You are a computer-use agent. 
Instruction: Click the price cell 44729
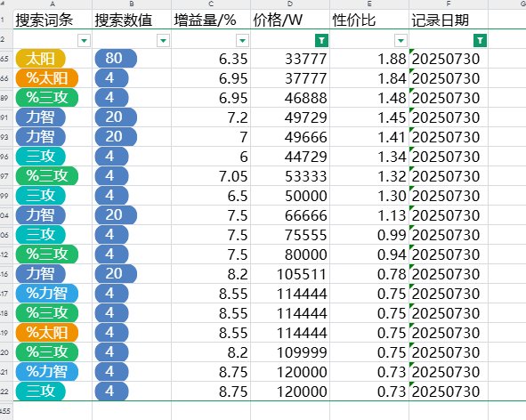(290, 157)
